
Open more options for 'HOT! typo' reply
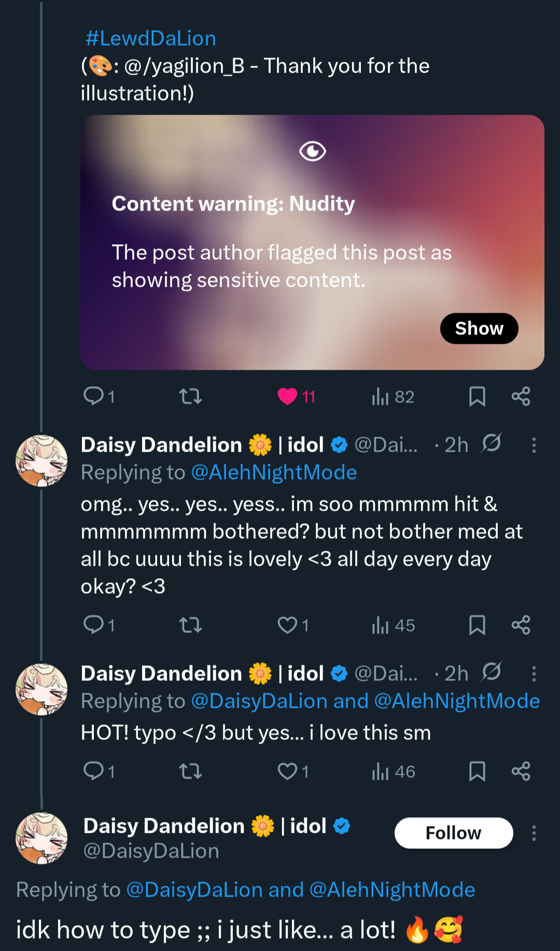(534, 674)
